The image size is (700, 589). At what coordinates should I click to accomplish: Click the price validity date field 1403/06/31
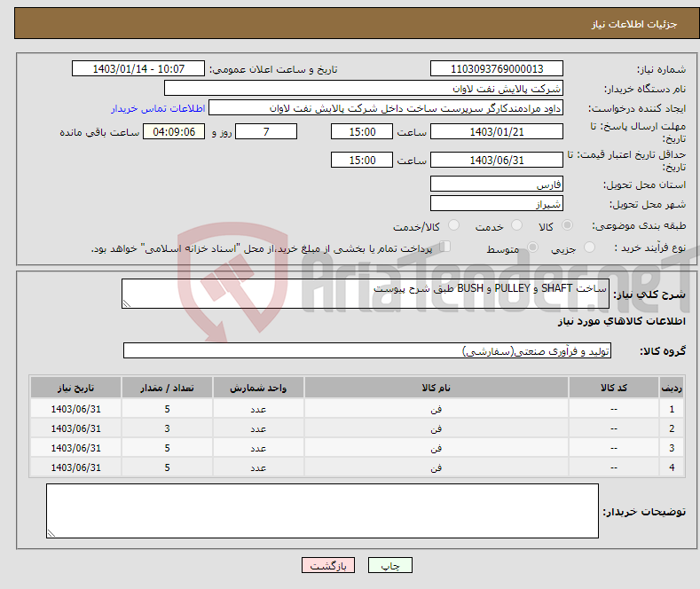click(x=497, y=160)
